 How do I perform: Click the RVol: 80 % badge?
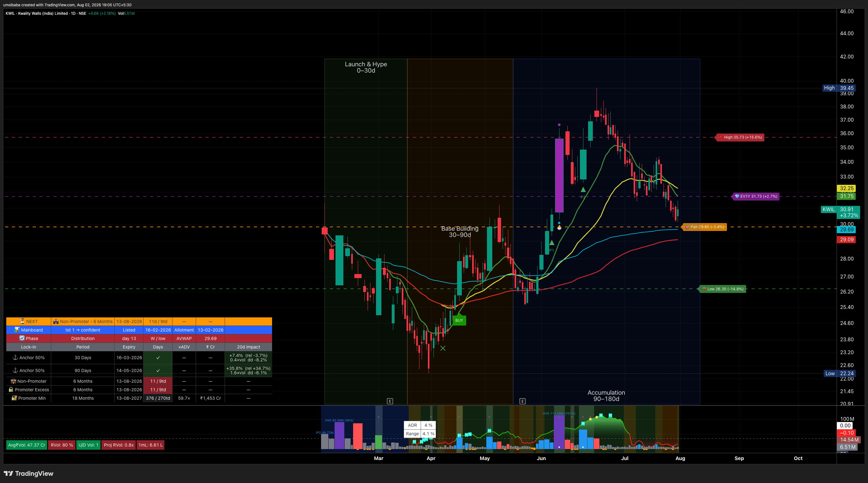tap(62, 445)
